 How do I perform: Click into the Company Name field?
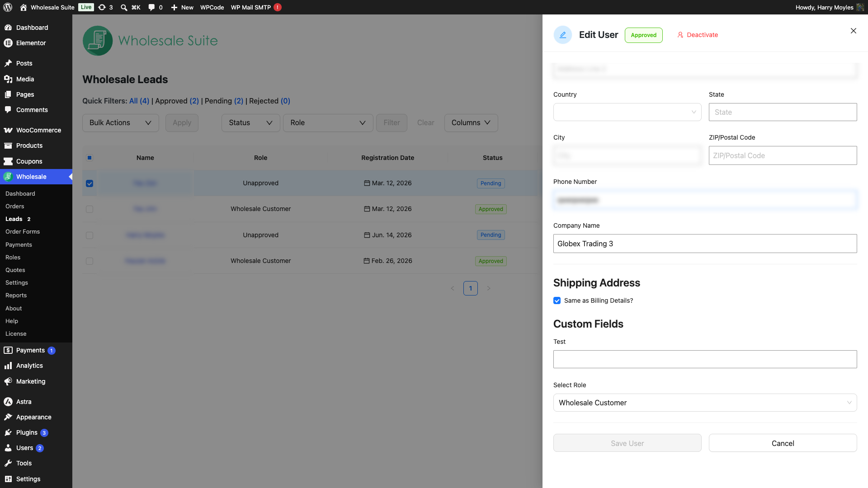[x=705, y=244]
